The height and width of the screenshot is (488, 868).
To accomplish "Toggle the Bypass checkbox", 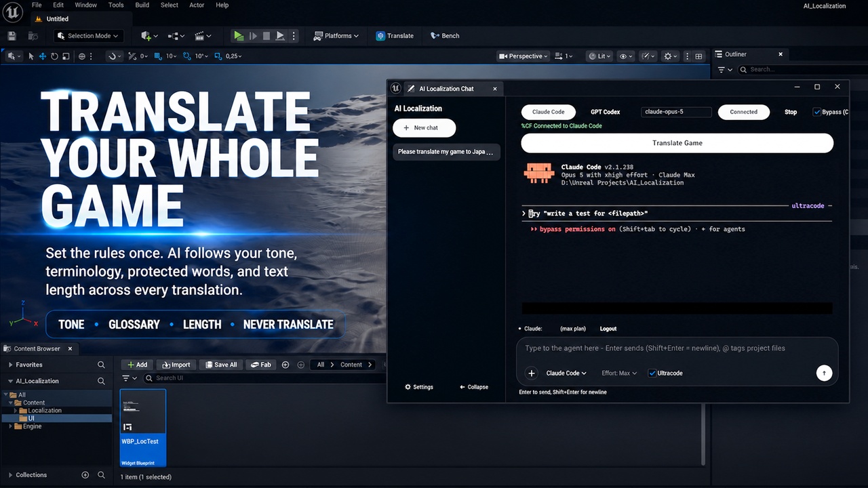I will coord(817,112).
